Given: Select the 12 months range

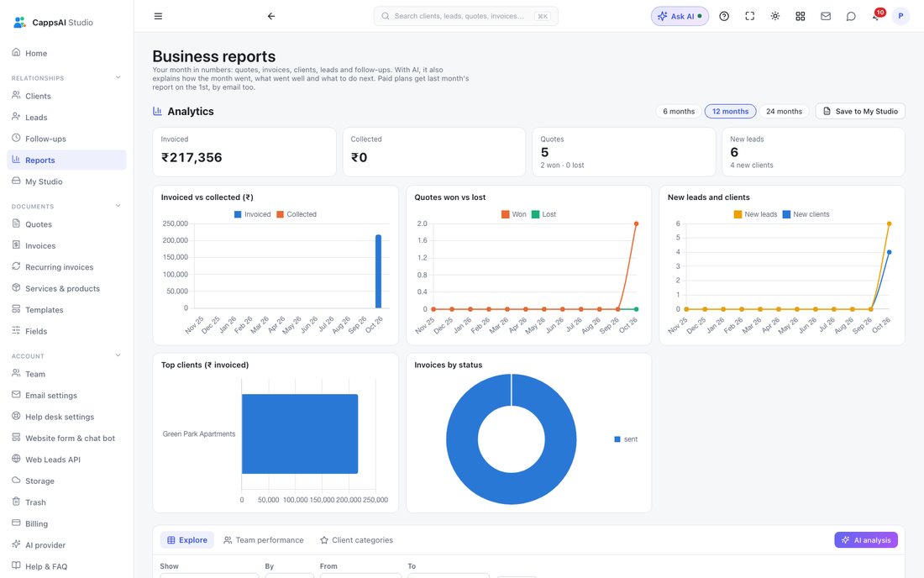Looking at the screenshot, I should (730, 112).
